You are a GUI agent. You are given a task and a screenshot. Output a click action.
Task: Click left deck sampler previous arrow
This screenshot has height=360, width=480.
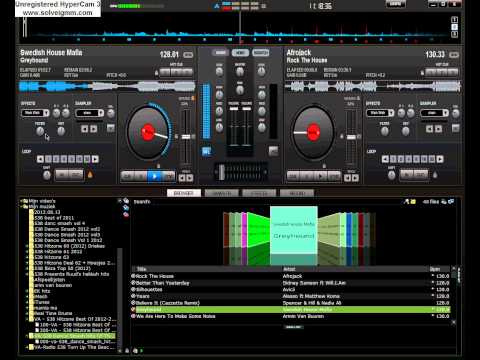coord(85,129)
